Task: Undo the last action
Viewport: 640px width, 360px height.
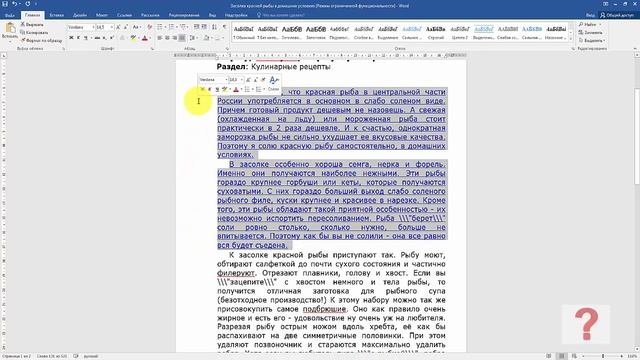Action: (x=14, y=4)
